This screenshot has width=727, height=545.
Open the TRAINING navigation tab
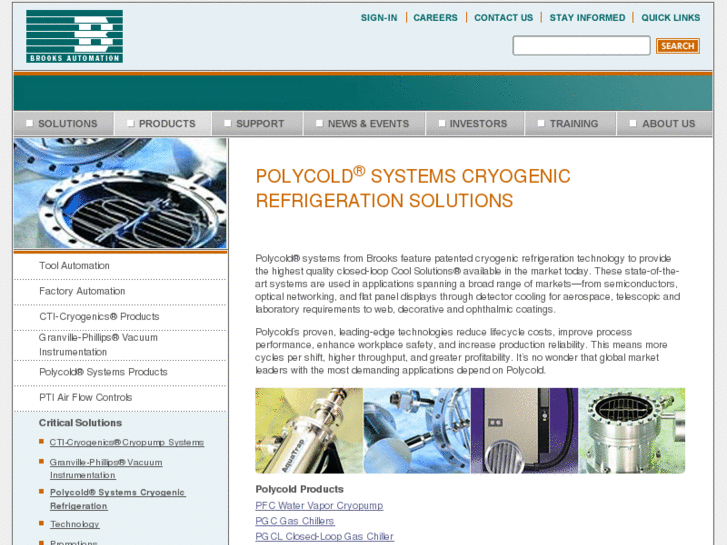(571, 124)
